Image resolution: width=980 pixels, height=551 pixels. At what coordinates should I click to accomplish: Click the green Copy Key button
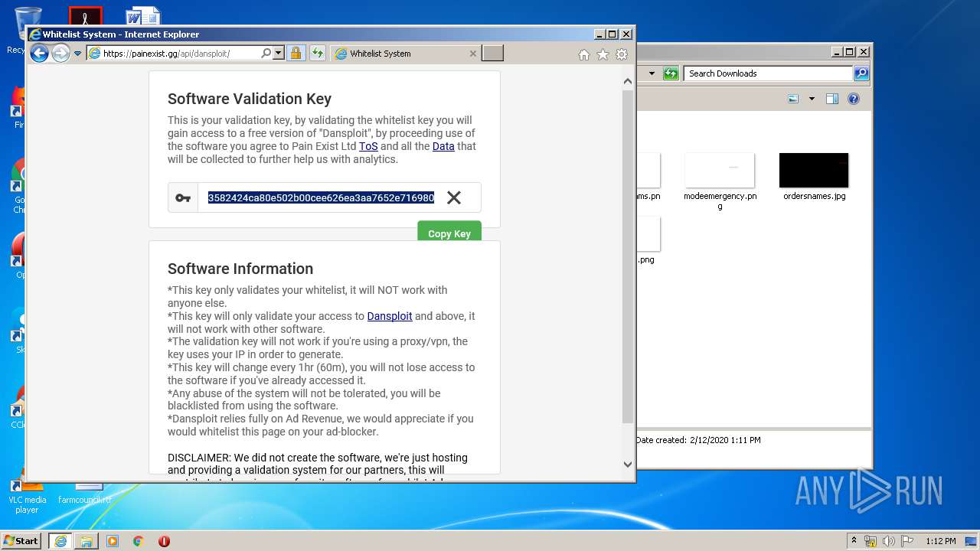point(449,233)
